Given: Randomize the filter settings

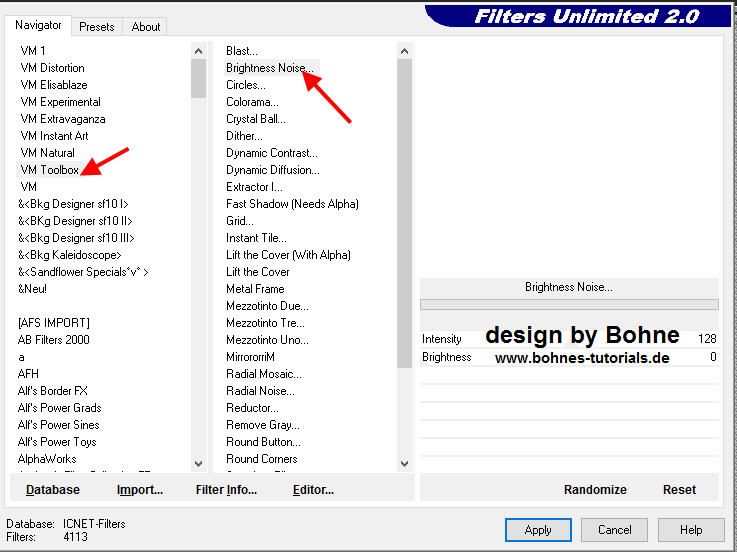Looking at the screenshot, I should click(x=595, y=490).
